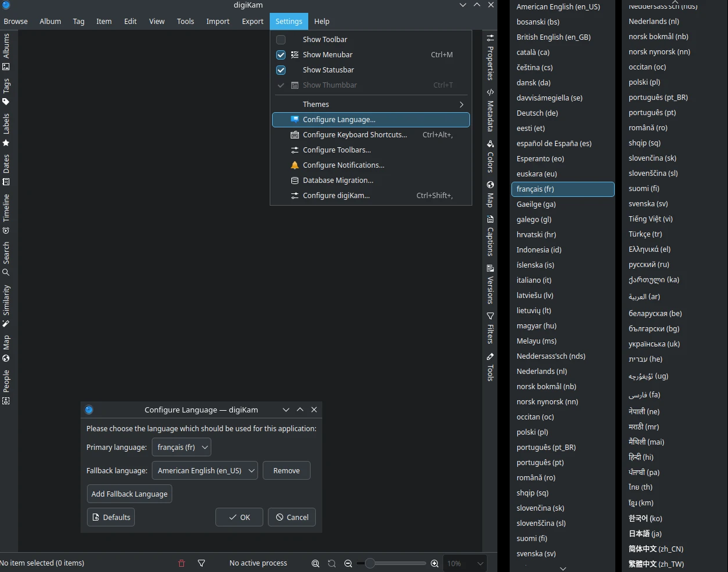
Task: Open the Help menu
Action: tap(322, 21)
